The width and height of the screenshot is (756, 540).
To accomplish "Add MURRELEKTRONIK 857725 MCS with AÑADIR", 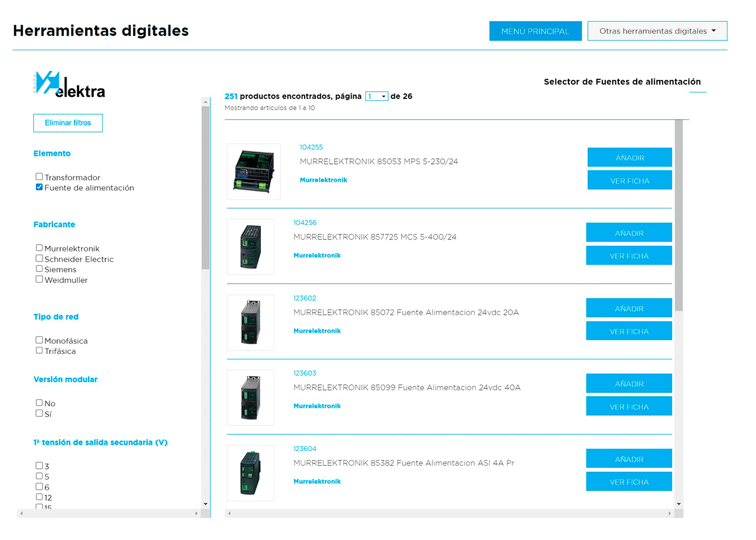I will [x=629, y=232].
